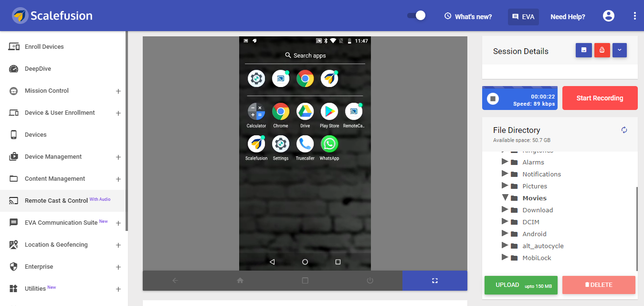Click the File Directory scrollbar
The image size is (644, 306).
(637, 229)
